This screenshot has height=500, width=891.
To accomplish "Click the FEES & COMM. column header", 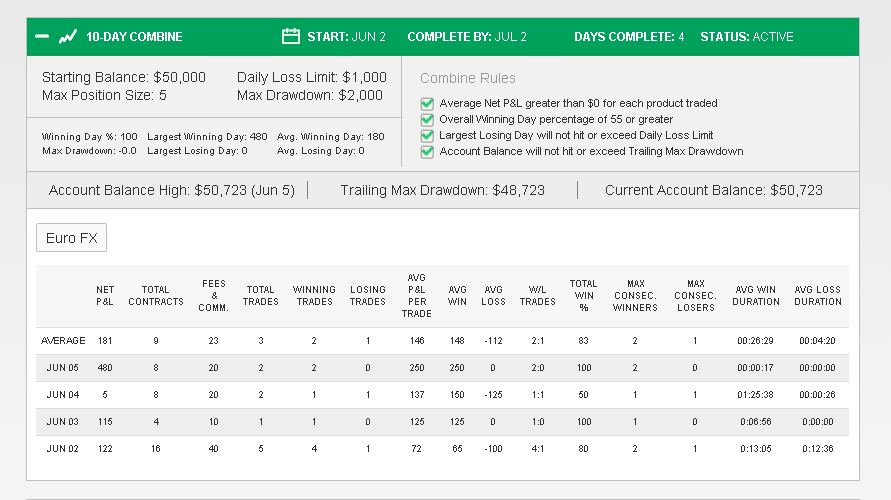I will click(214, 295).
